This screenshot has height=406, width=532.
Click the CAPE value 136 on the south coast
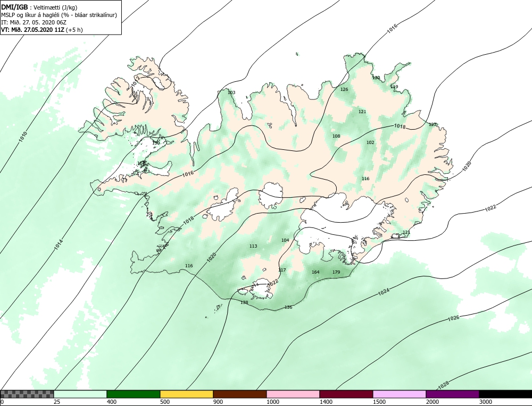[x=288, y=307]
